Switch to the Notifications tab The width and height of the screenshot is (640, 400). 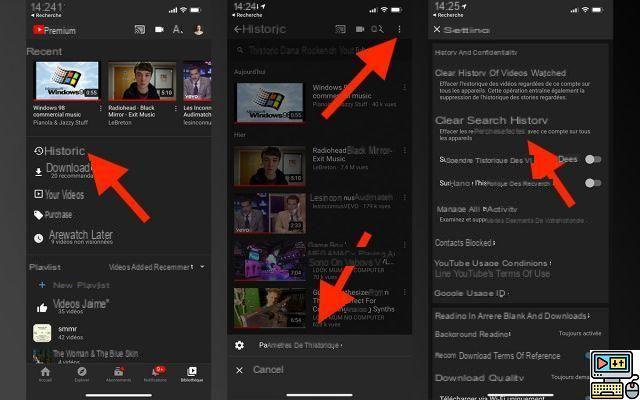(155, 374)
